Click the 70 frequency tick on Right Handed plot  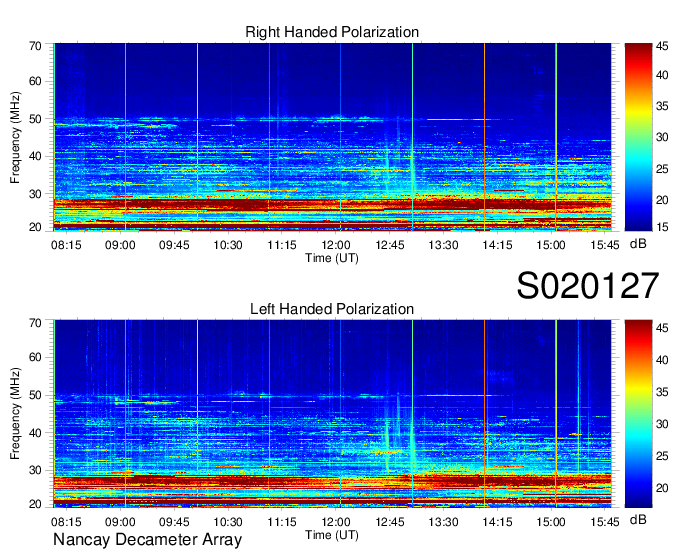[36, 46]
